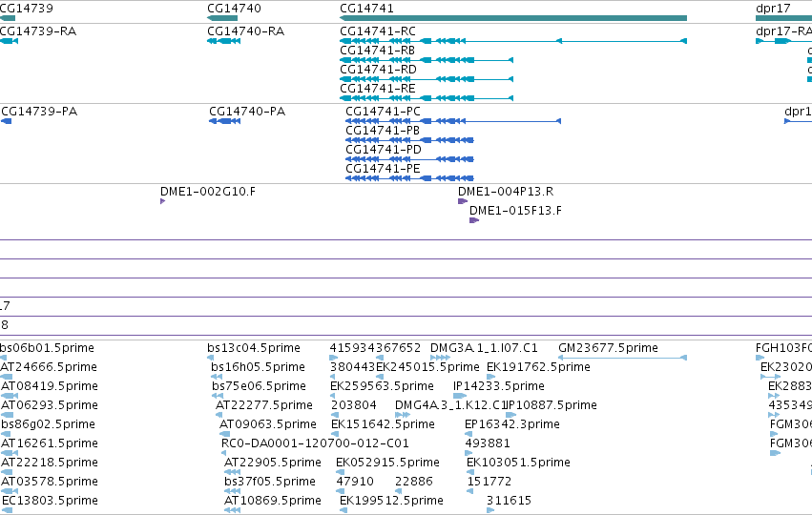Click the bs37f05.5prime EST label
812x515 pixels.
(270, 482)
